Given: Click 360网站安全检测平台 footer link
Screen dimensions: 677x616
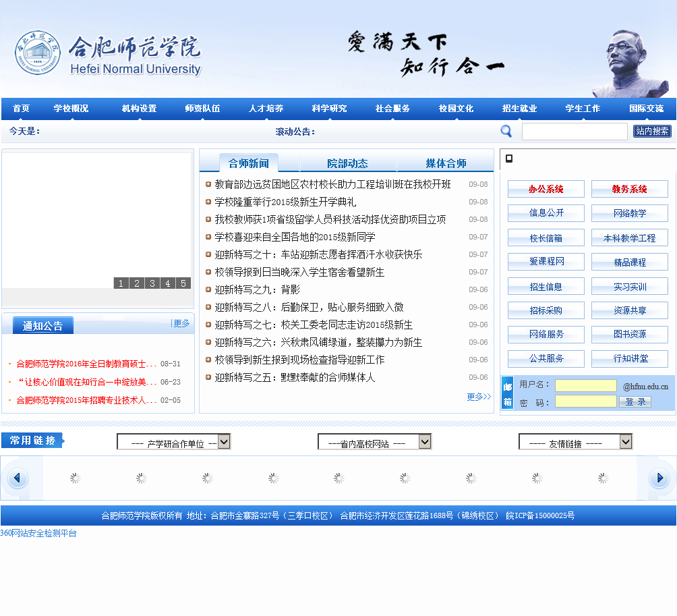Looking at the screenshot, I should 38,533.
